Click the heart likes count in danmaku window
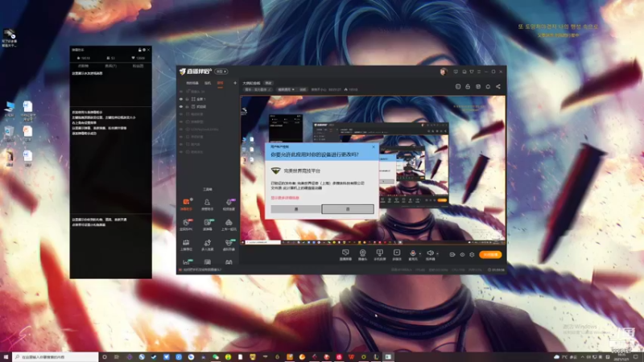Screen dimensions: 644x362 click(138, 58)
